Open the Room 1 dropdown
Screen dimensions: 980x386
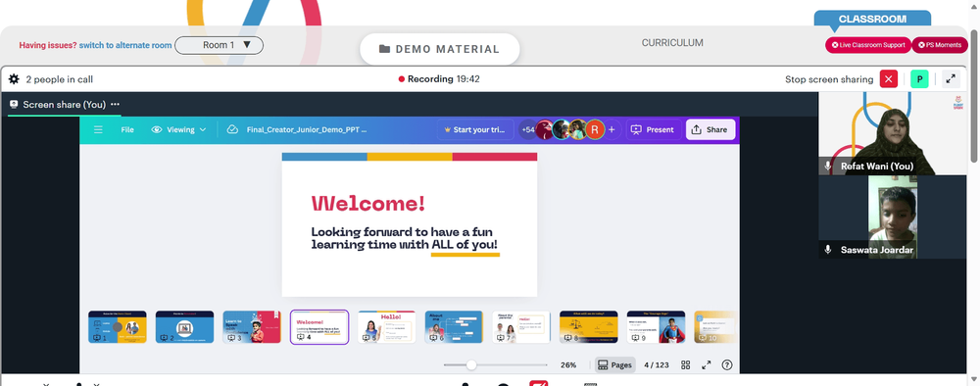(219, 45)
